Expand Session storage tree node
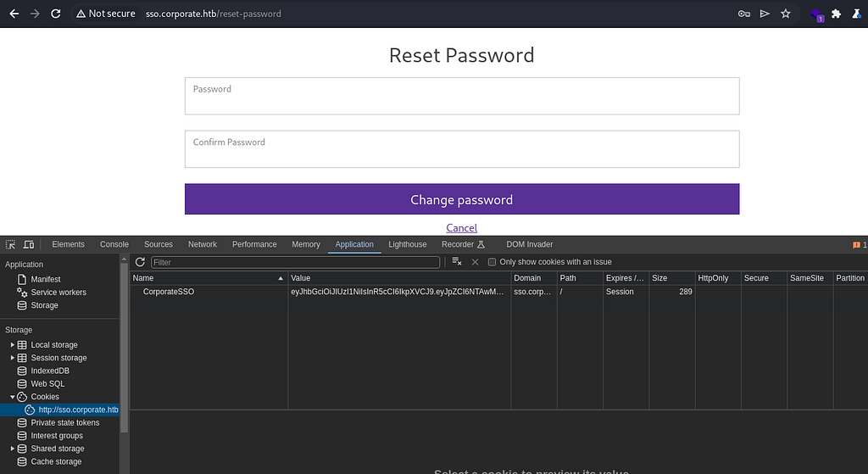 pos(12,358)
